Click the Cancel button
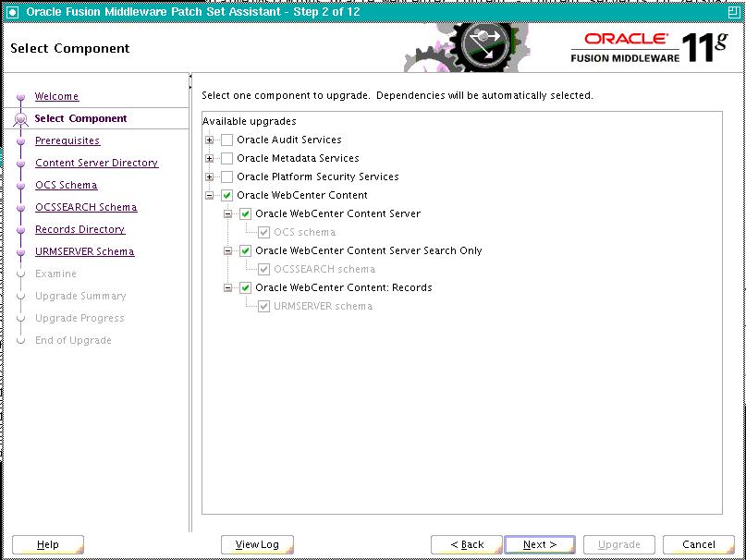This screenshot has width=746, height=560. (x=699, y=544)
